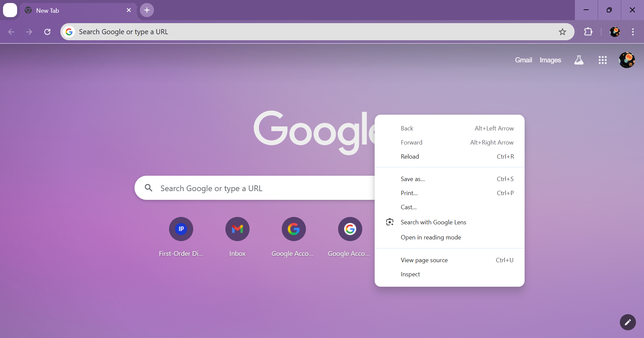Click the Extensions puzzle icon
The image size is (644, 338).
point(588,32)
